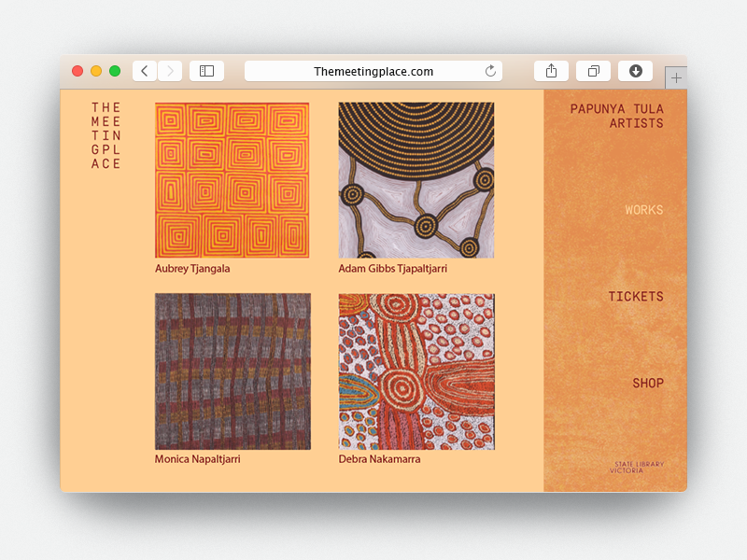Screen dimensions: 747x560
Task: Click the State Library Victoria logo
Action: pyautogui.click(x=637, y=468)
